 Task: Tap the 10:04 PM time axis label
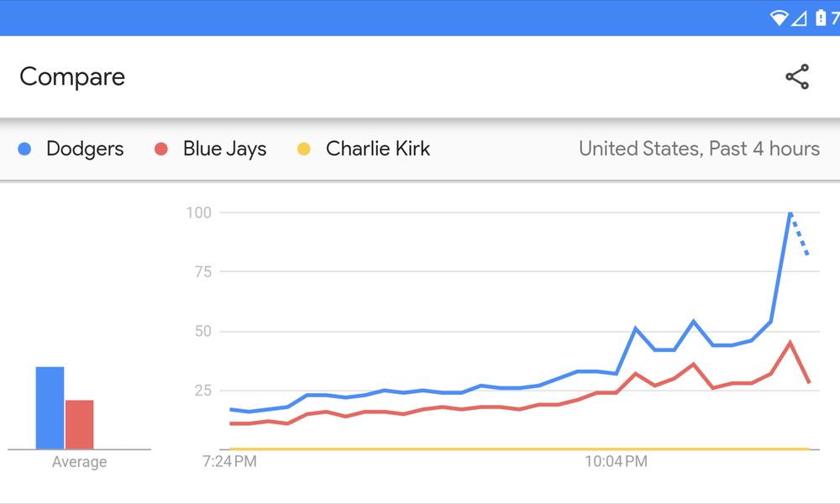[616, 461]
